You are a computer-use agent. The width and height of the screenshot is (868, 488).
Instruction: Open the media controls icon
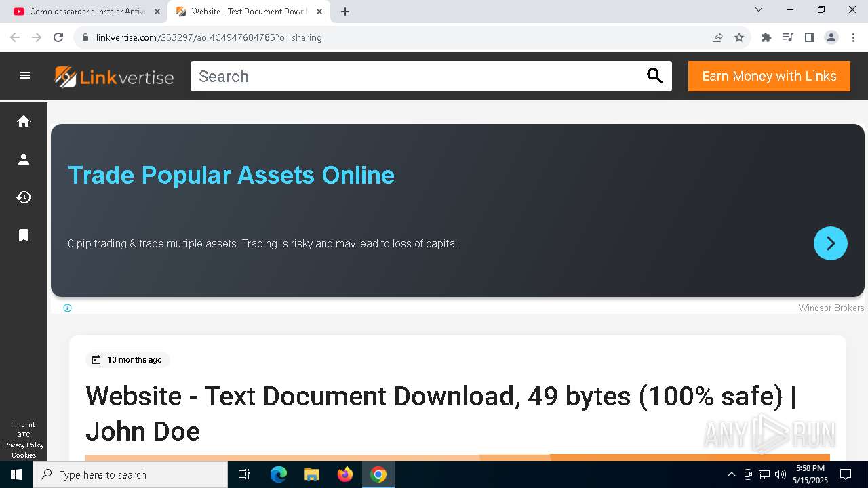[x=787, y=37]
